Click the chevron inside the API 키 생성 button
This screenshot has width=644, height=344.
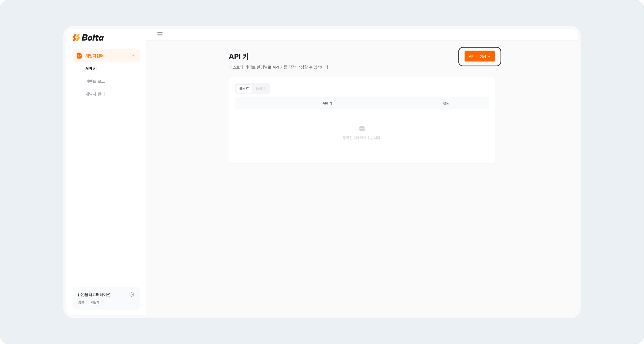click(x=489, y=57)
